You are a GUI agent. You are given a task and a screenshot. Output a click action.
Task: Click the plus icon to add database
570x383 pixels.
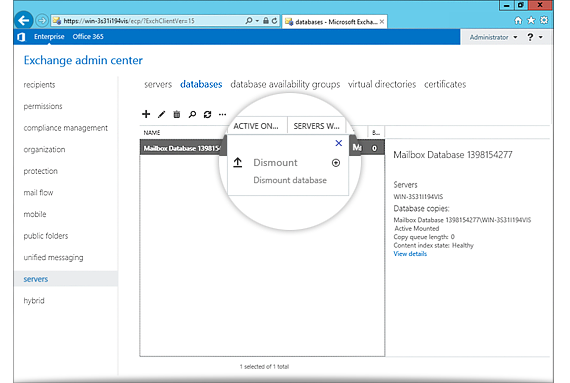coord(146,114)
